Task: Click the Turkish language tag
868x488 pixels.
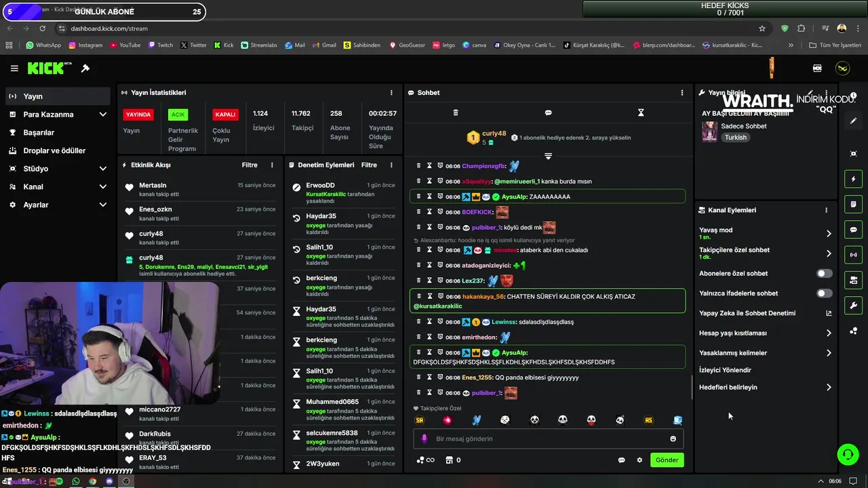Action: coord(735,138)
